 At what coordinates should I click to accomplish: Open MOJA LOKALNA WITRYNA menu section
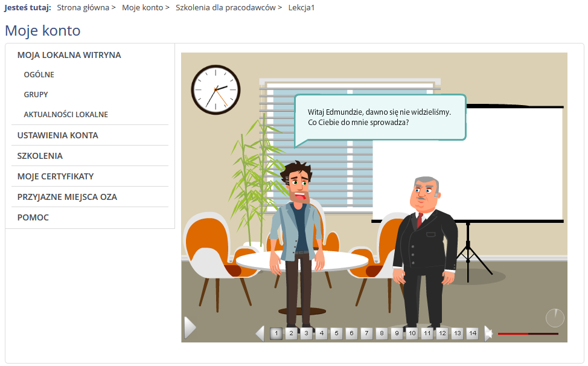(69, 55)
